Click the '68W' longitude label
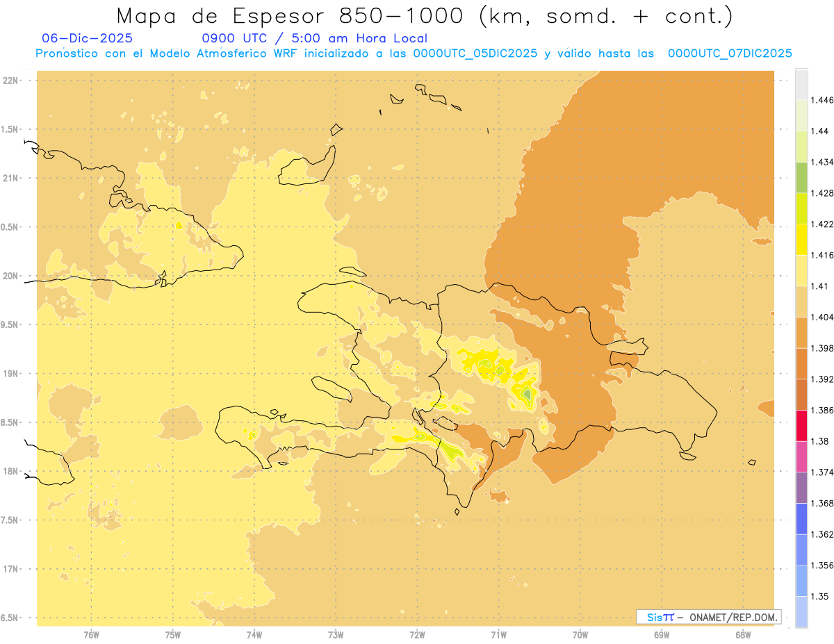The width and height of the screenshot is (834, 644). (743, 634)
